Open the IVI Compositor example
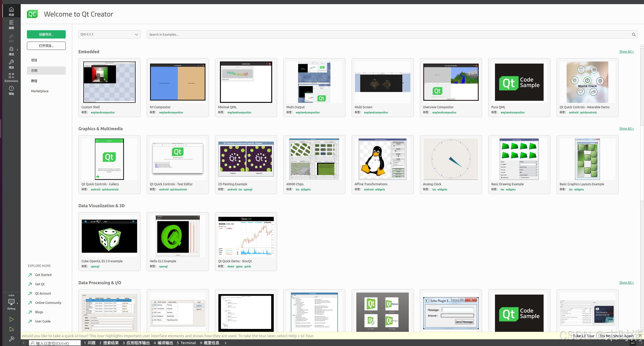This screenshot has width=644, height=346. coord(177,87)
